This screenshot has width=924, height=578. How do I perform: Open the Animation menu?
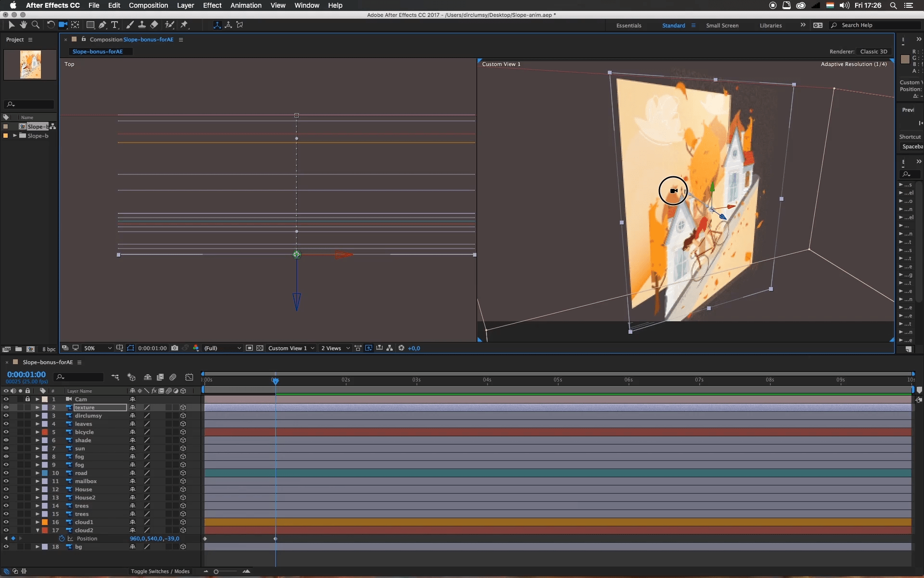click(246, 5)
